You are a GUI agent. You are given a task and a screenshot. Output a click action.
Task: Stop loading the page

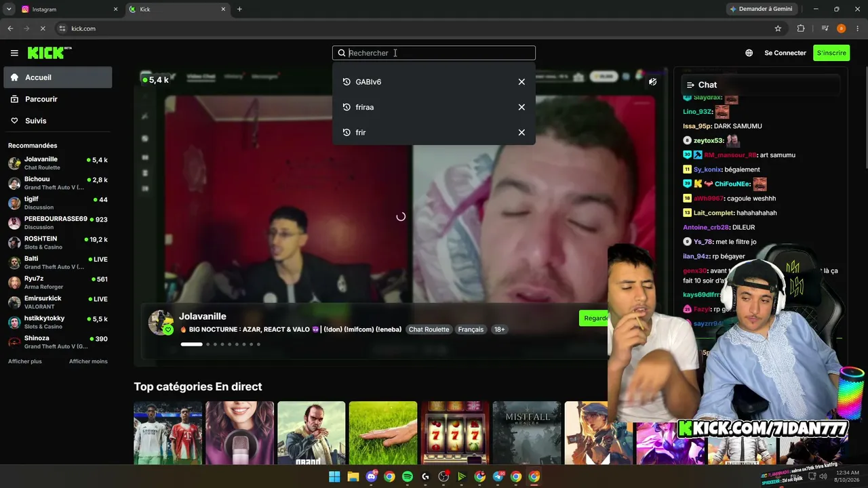[x=42, y=28]
